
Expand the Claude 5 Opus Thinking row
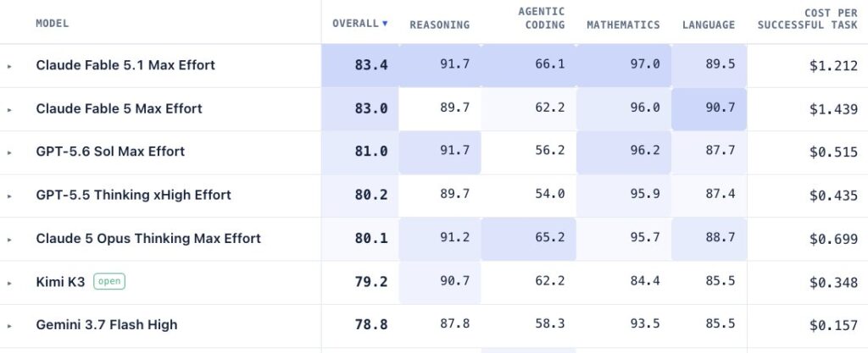coord(8,240)
